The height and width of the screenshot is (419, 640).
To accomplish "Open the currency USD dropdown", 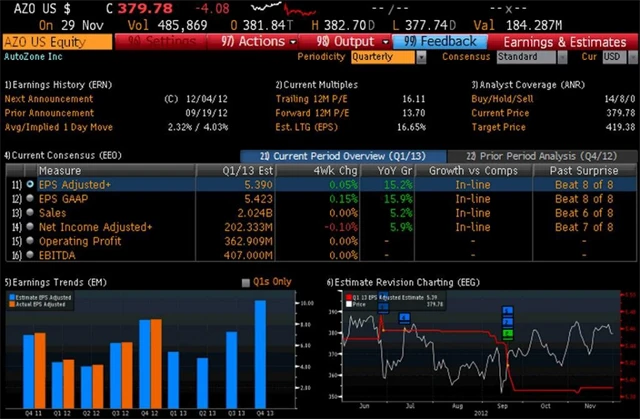I will point(617,57).
